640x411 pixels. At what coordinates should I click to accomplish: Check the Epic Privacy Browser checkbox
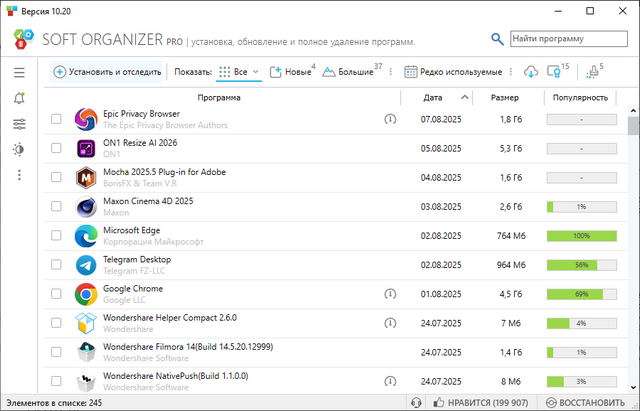tap(56, 119)
